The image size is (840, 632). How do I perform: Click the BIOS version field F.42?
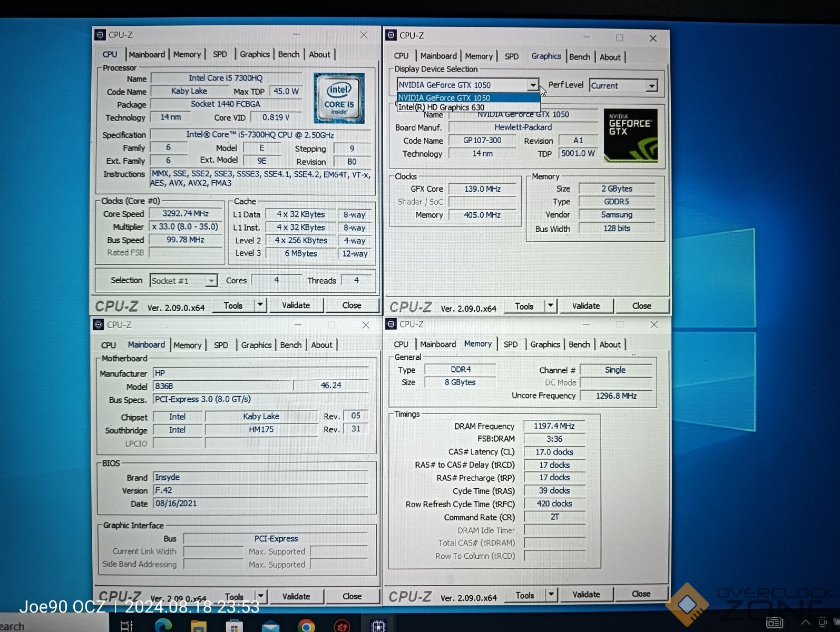tap(260, 490)
